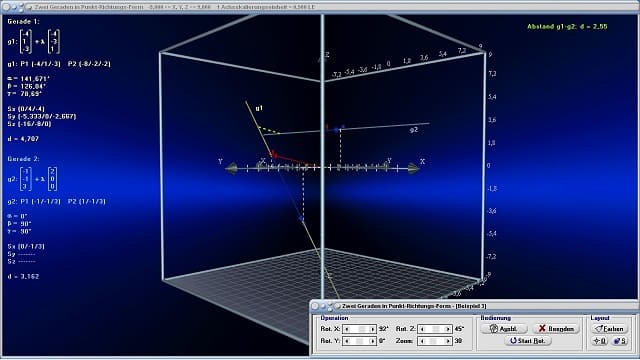Click the g2 label in the 3D plot
The image size is (640, 360).
(x=414, y=130)
